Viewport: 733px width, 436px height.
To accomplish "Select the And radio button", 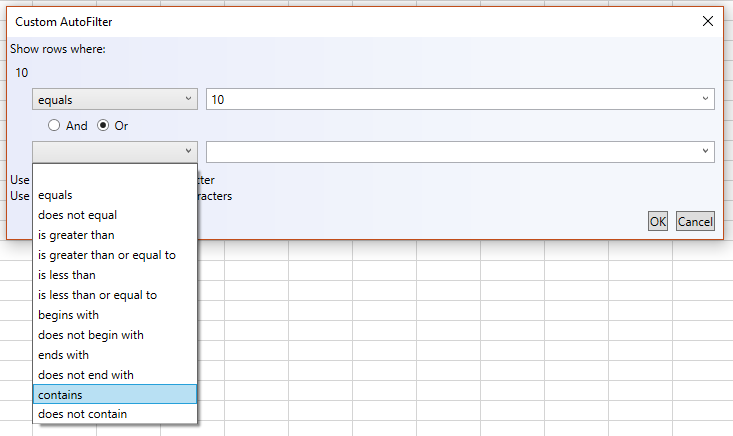I will click(54, 126).
